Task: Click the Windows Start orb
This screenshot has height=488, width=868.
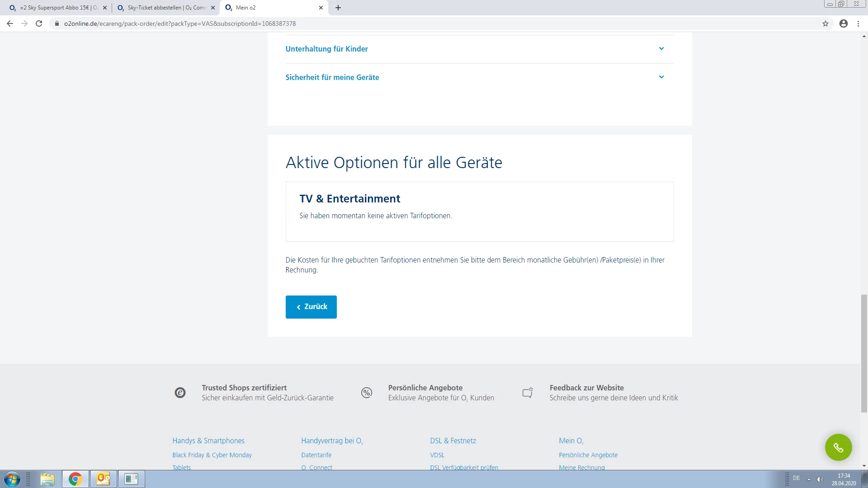Action: pos(12,479)
